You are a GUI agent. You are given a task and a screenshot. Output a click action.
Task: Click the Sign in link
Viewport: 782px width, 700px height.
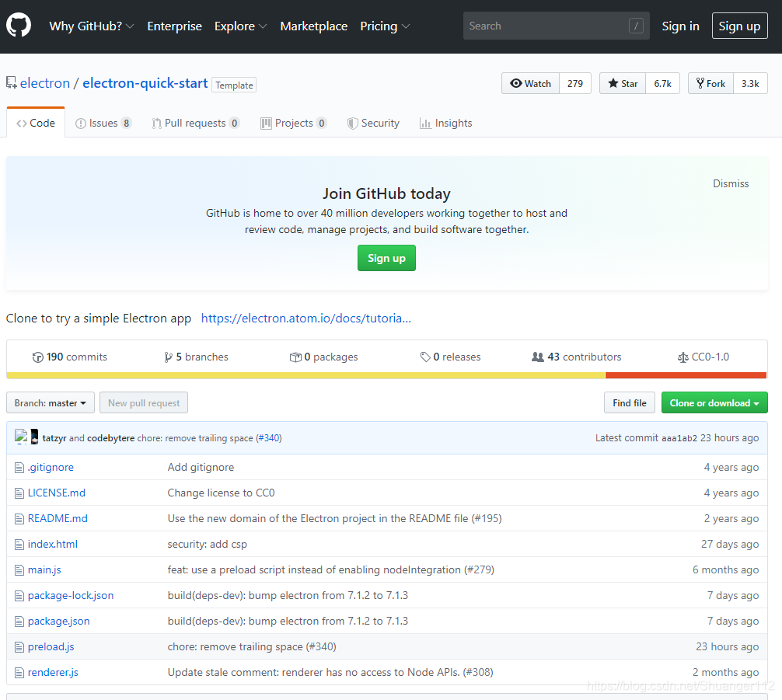pos(680,26)
